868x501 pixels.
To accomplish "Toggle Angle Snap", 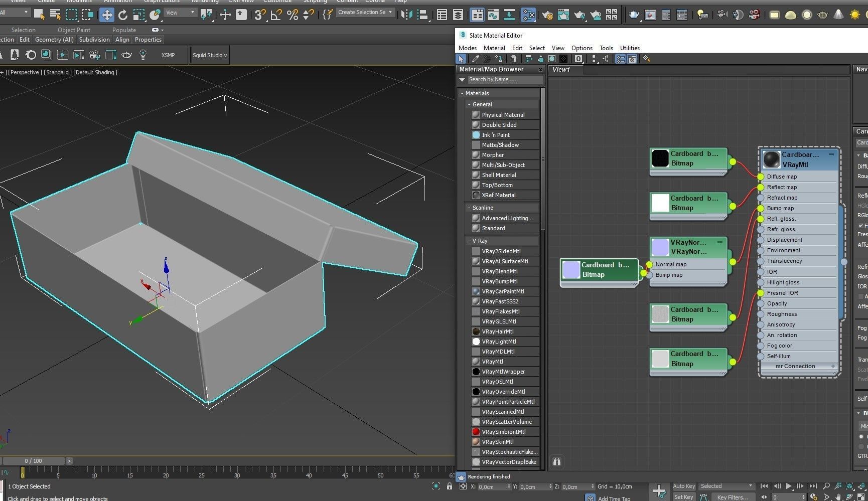I will pyautogui.click(x=276, y=15).
